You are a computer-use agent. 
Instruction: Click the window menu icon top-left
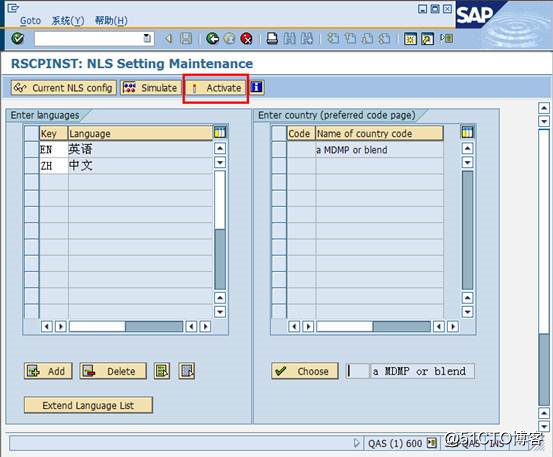point(13,8)
